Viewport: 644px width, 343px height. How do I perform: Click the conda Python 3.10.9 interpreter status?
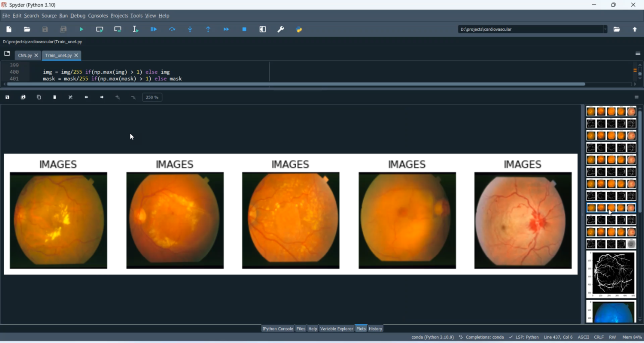(x=432, y=337)
